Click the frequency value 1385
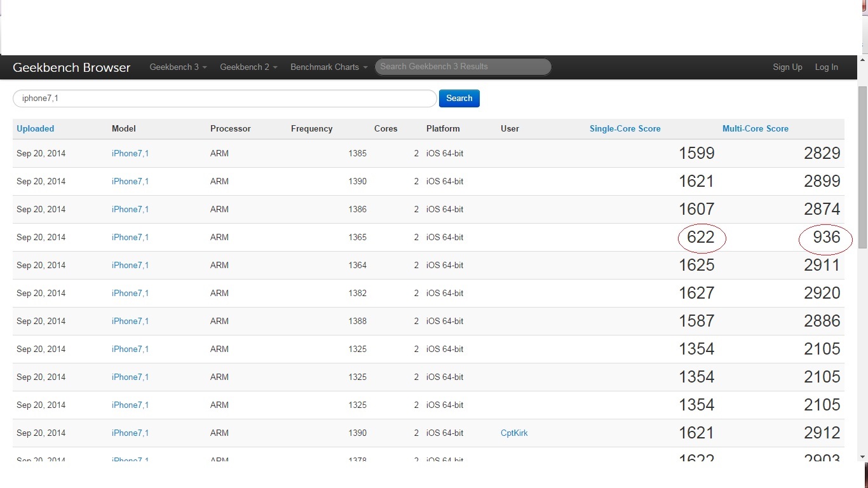 pos(357,153)
